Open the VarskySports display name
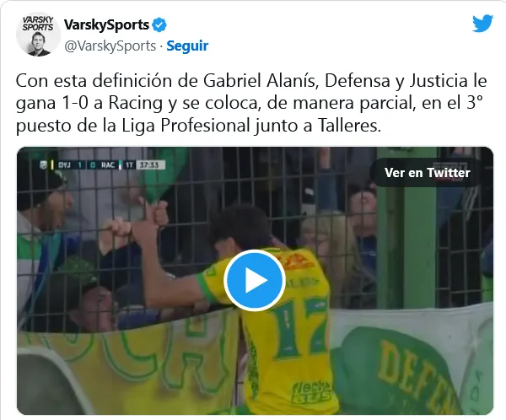The width and height of the screenshot is (506, 420). 106,24
